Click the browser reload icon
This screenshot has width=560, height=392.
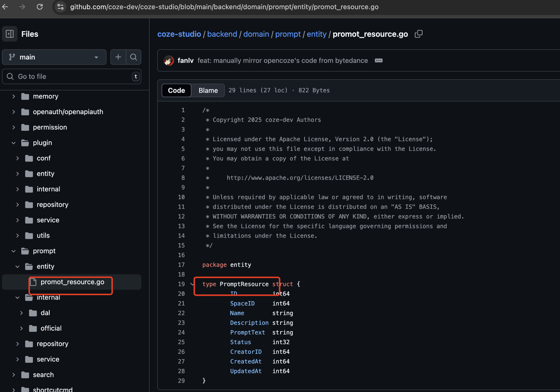coord(40,7)
